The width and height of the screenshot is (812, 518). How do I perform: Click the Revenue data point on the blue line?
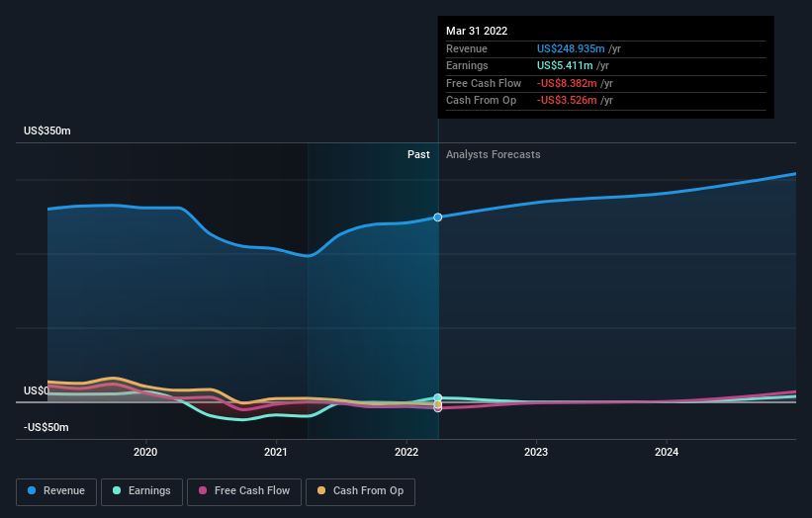coord(437,217)
